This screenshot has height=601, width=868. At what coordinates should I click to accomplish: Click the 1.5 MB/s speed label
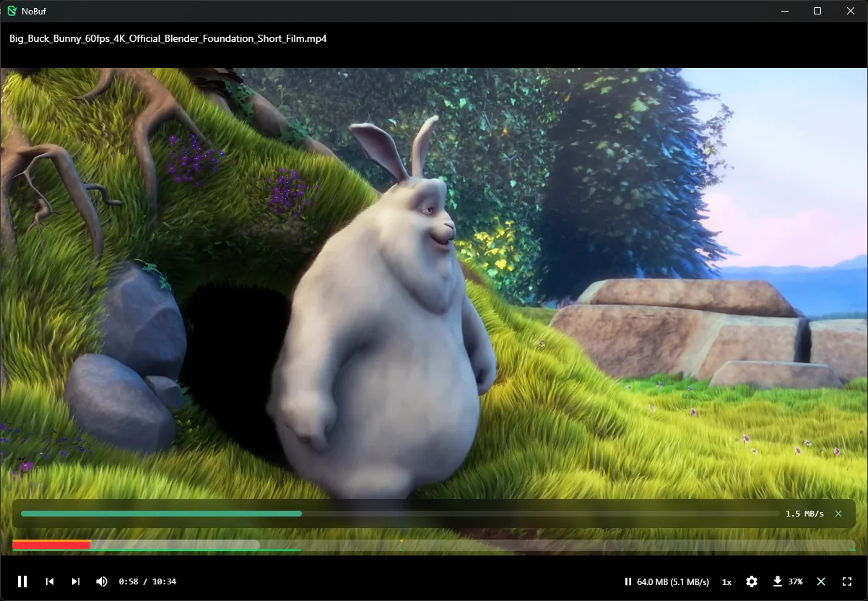click(804, 514)
